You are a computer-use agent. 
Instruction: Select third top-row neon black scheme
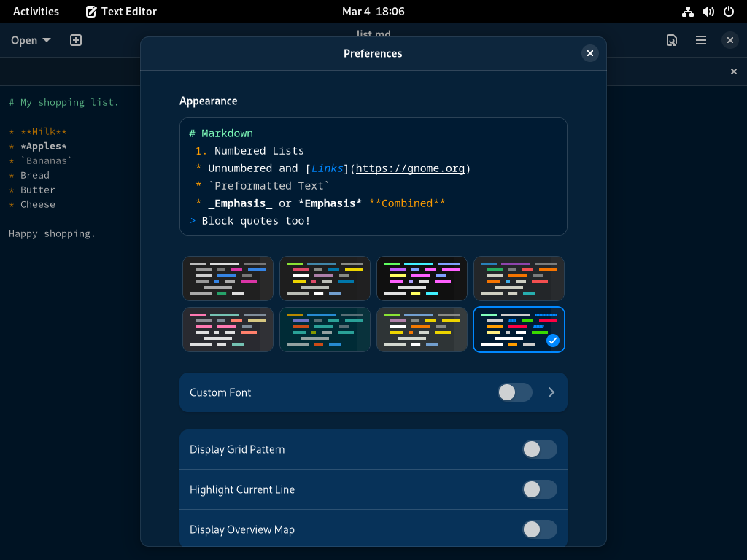(422, 279)
